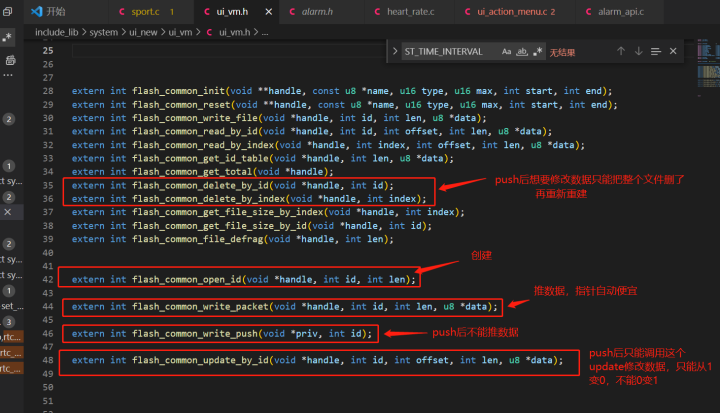Click the empty line 25 highlighted row
The image size is (720, 413).
(230, 51)
